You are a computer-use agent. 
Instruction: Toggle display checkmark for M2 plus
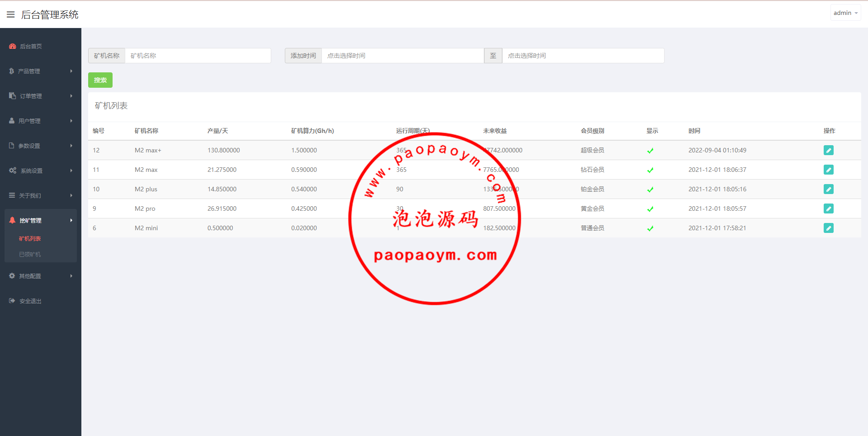pyautogui.click(x=650, y=190)
